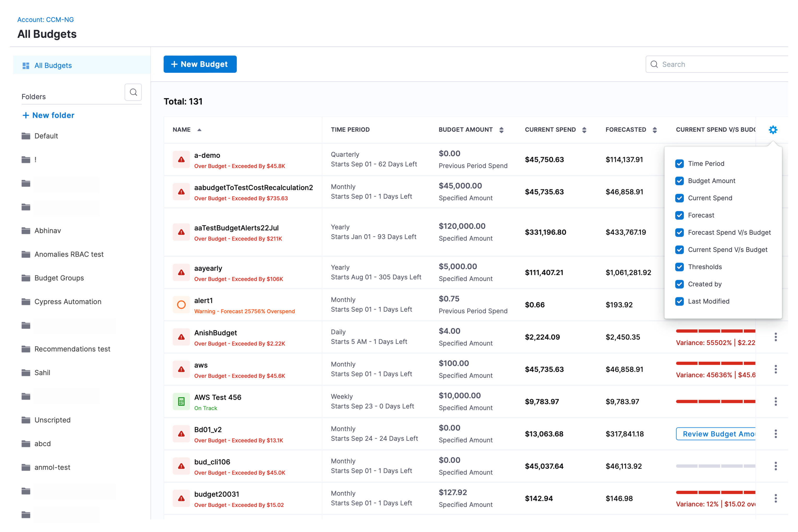Sort by Budget Amount column arrows
Image resolution: width=798 pixels, height=532 pixels.
[x=501, y=130]
